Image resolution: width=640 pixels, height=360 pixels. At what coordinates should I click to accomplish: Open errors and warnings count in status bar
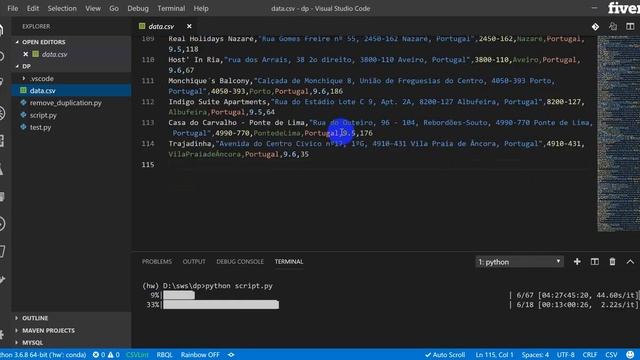pos(106,355)
